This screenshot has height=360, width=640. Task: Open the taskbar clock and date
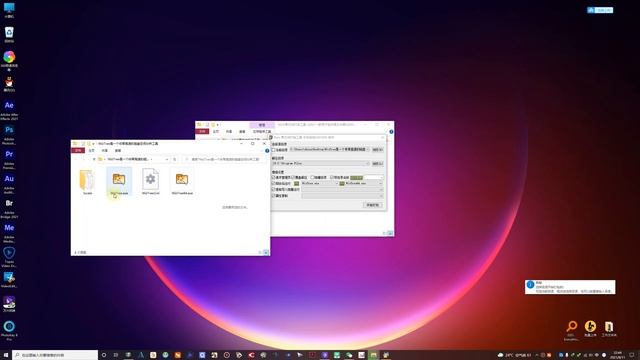[618, 355]
